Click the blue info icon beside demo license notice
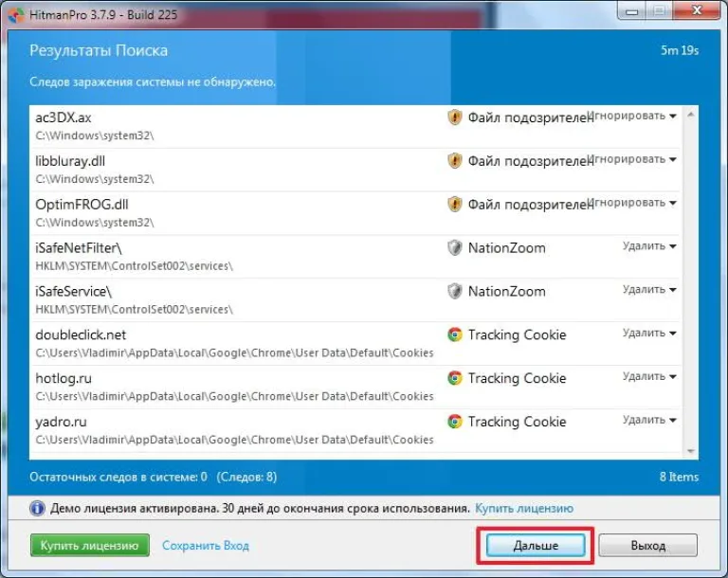 tap(37, 509)
